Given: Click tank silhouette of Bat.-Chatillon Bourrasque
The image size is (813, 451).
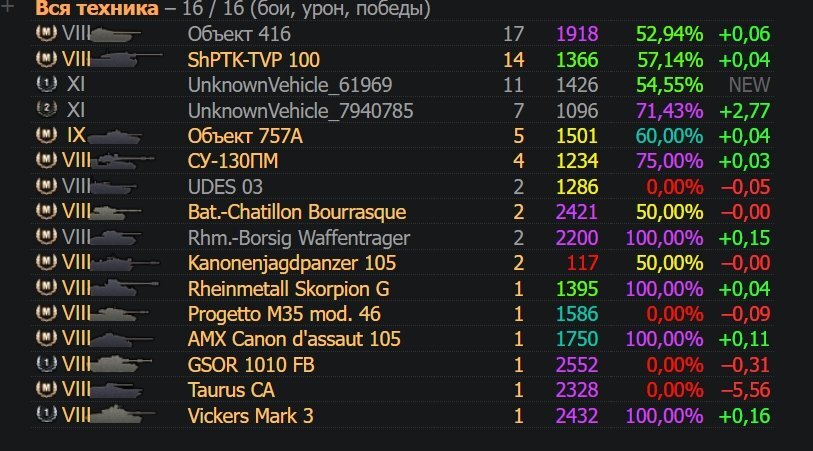Looking at the screenshot, I should [x=116, y=213].
